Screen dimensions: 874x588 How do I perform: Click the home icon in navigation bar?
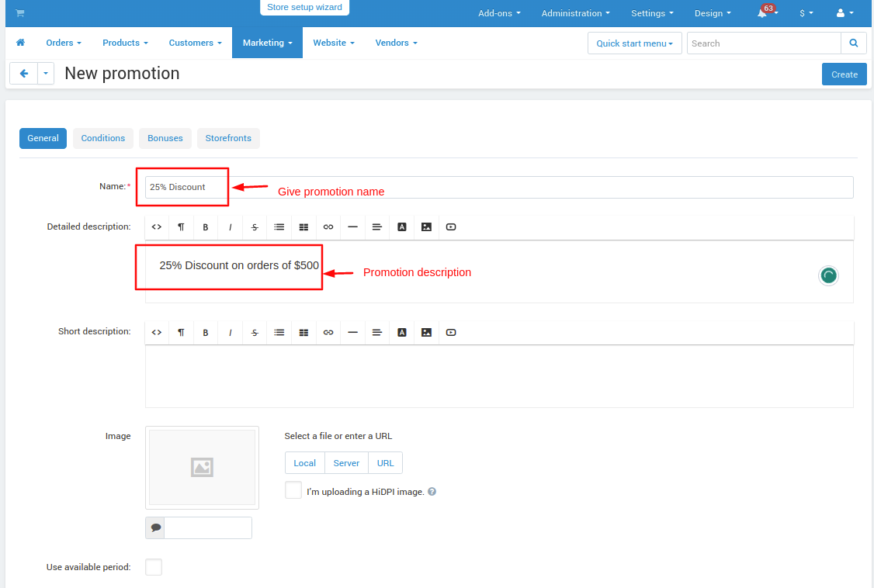pos(20,43)
